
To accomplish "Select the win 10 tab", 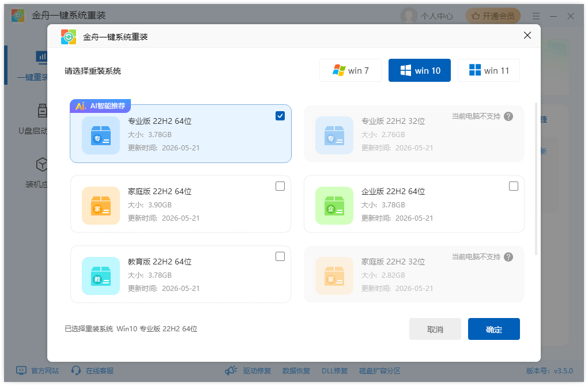I will [x=419, y=70].
